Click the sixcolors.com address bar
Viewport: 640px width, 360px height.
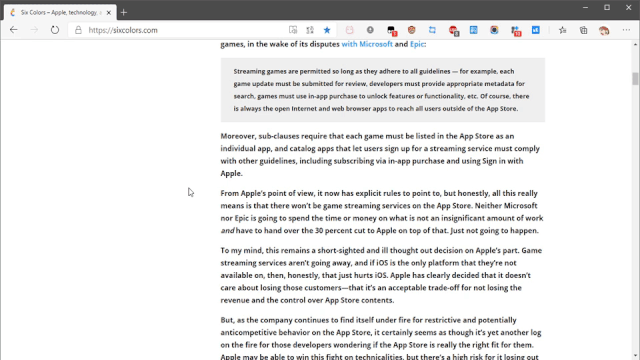point(180,30)
